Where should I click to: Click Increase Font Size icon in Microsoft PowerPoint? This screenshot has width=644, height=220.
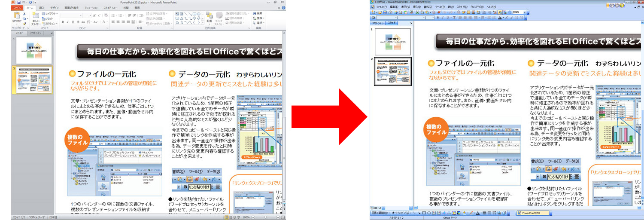94,15
